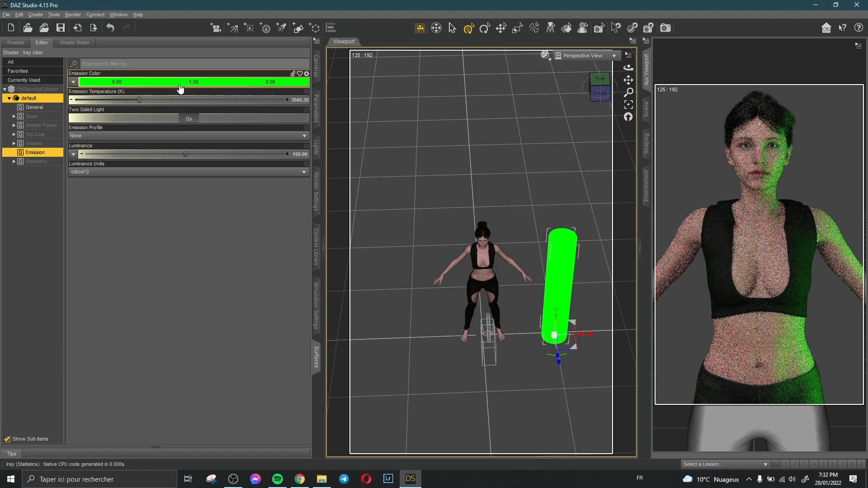Click the viewport Frame selection icon
Screen dimensions: 868x488
point(628,105)
